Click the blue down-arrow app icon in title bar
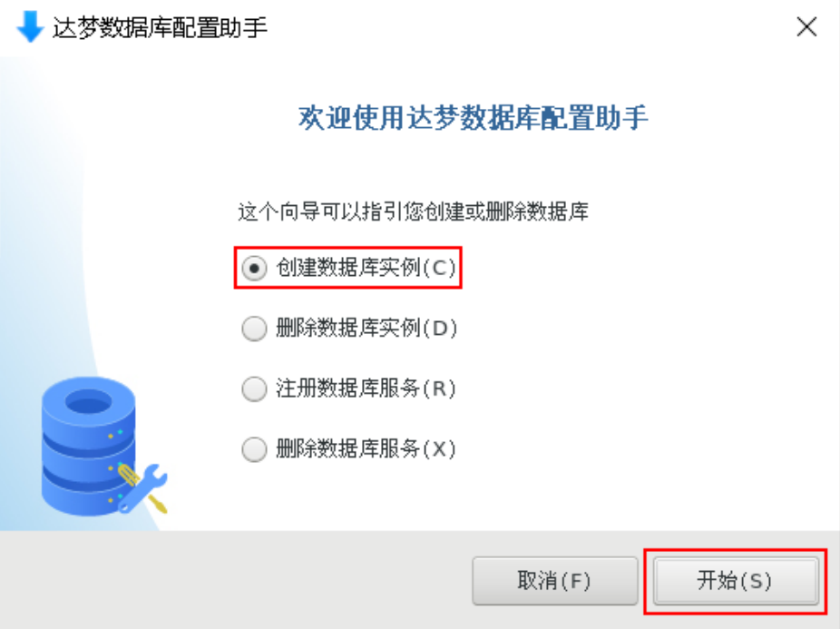This screenshot has width=840, height=629. [x=30, y=26]
